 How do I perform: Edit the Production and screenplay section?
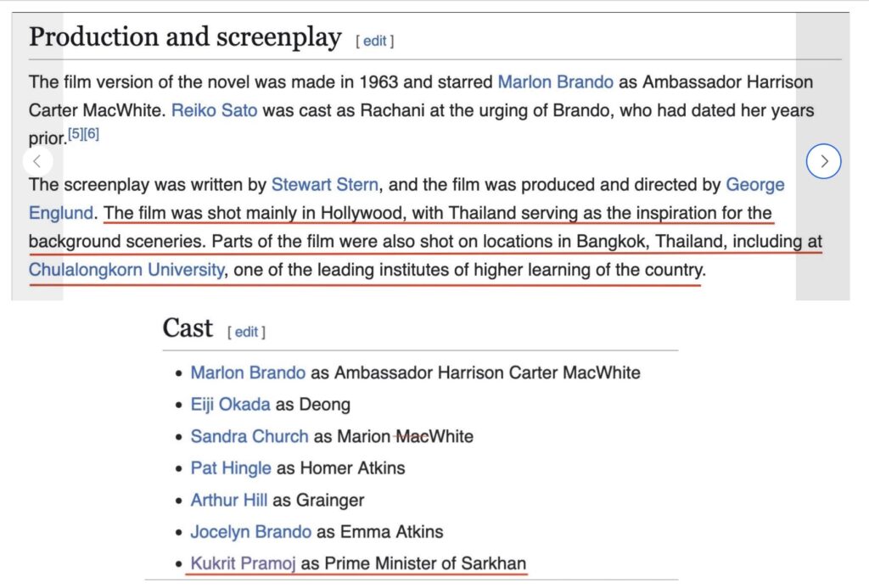click(375, 41)
